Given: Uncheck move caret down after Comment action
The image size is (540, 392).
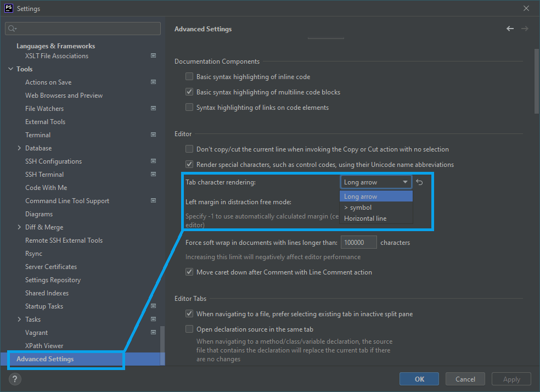Looking at the screenshot, I should coord(189,272).
